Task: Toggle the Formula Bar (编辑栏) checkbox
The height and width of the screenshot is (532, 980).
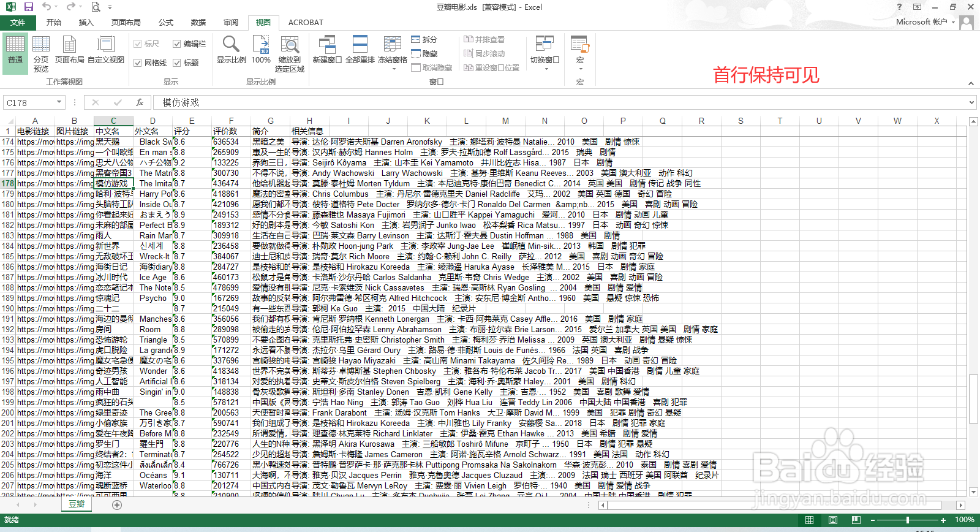Action: (189, 44)
